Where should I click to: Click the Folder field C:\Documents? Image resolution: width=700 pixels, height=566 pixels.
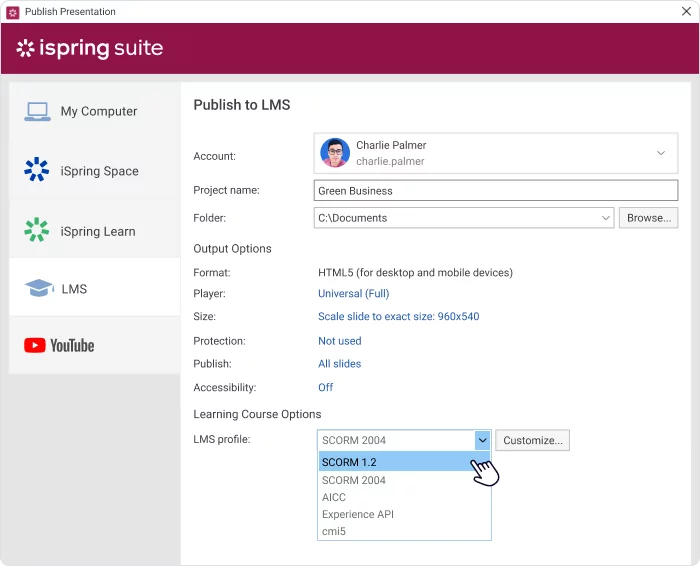tap(464, 218)
